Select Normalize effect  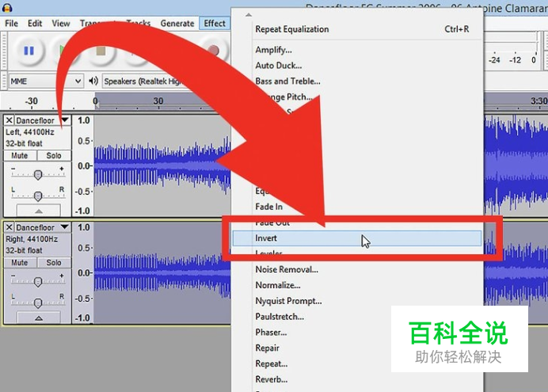(x=357, y=285)
